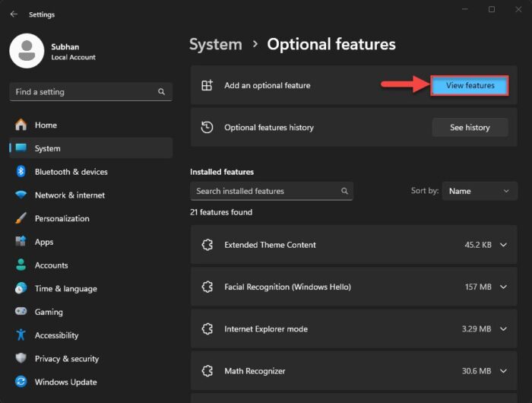Open Accounts settings
The width and height of the screenshot is (532, 403).
[91, 265]
